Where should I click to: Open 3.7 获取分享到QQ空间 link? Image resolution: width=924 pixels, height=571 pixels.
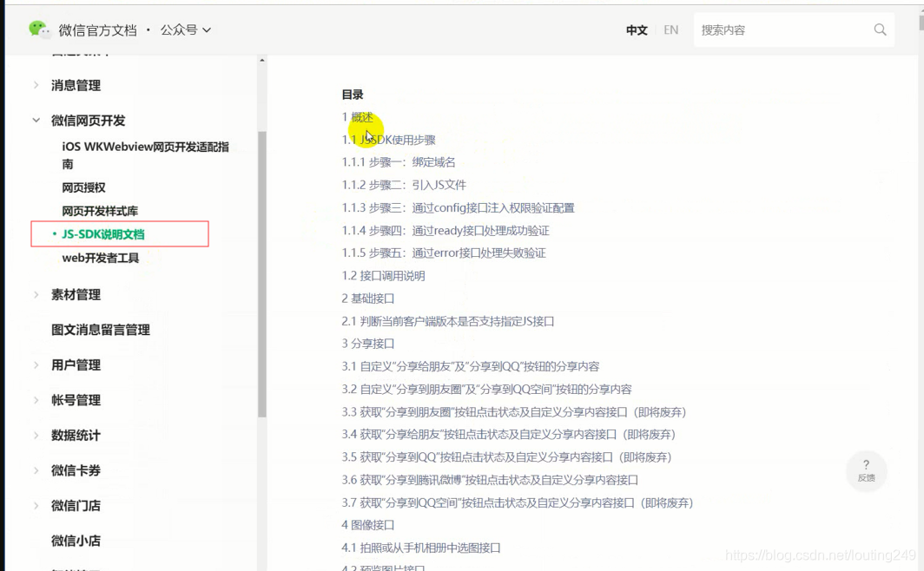coord(518,502)
